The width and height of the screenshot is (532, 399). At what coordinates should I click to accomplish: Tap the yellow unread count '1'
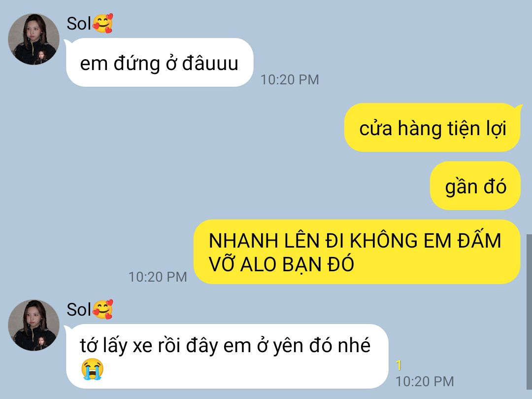point(399,365)
